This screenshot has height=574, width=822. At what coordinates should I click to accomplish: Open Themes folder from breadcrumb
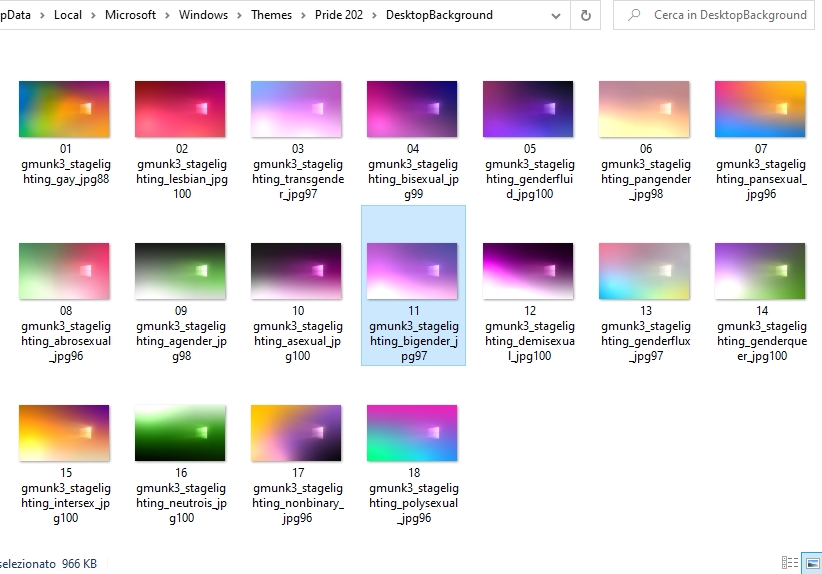[271, 15]
